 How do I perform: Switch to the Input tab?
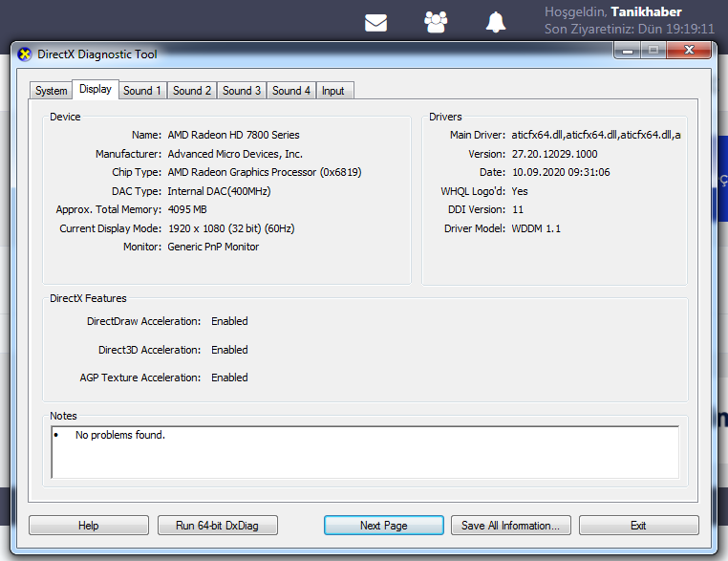(333, 91)
